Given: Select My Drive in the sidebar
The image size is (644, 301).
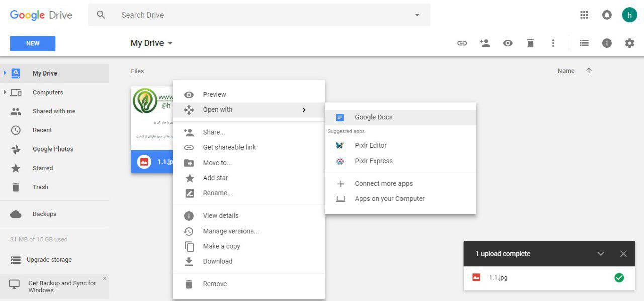Looking at the screenshot, I should 54,73.
